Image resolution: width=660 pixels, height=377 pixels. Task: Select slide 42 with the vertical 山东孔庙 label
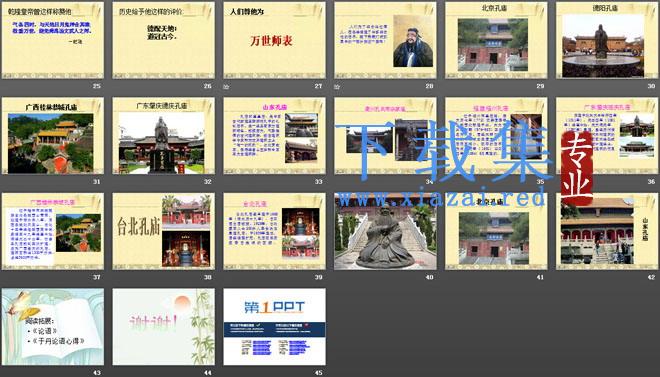click(607, 231)
